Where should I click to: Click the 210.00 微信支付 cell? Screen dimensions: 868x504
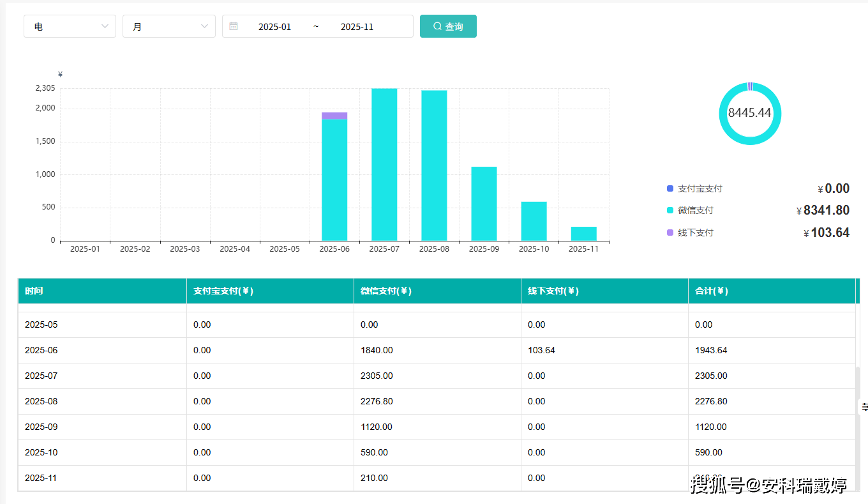tap(437, 478)
